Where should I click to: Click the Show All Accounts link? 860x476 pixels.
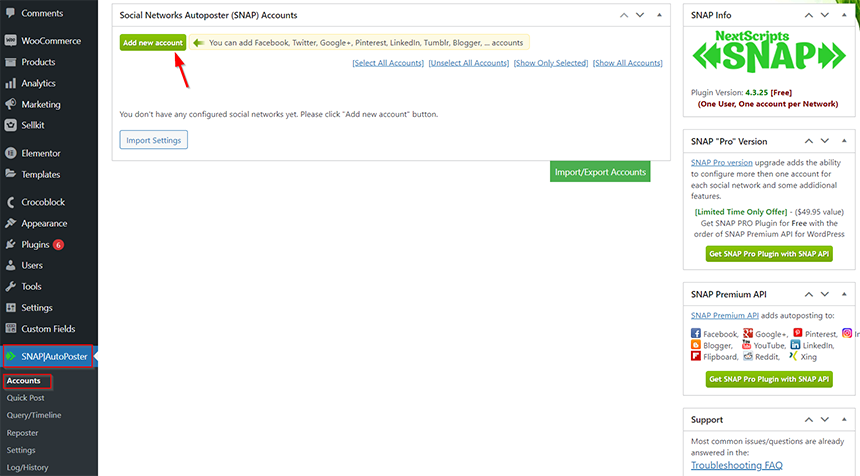627,63
